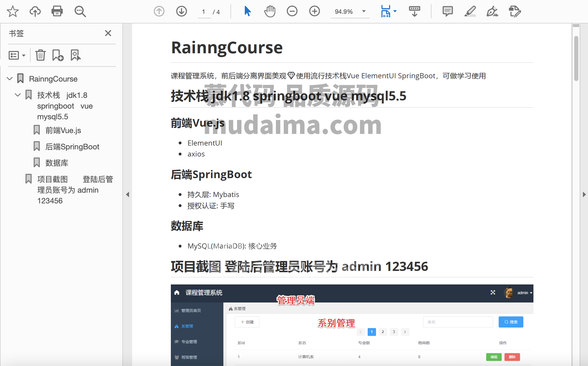The width and height of the screenshot is (588, 366).
Task: Click the scrolling mode keyboard icon
Action: point(415,11)
